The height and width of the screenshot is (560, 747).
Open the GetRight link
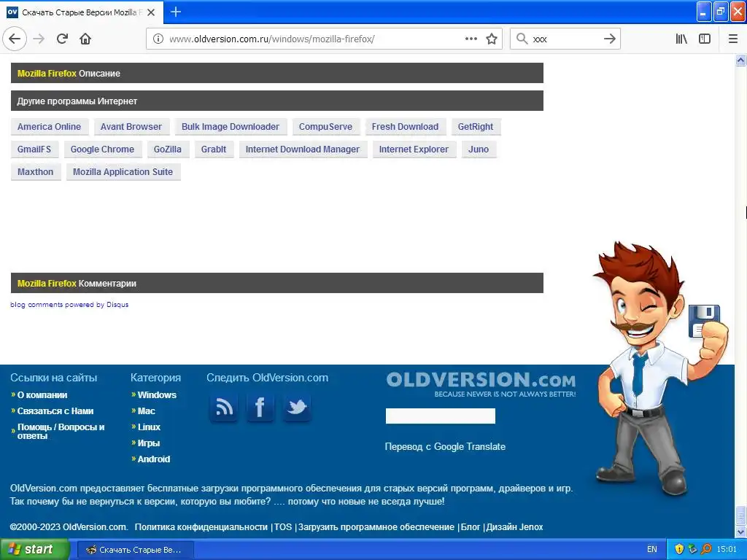tap(476, 127)
